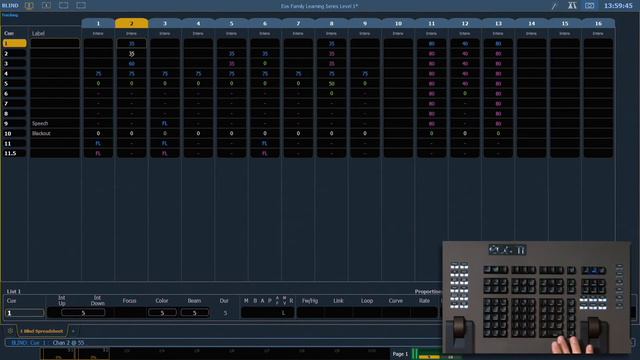Click the highlighted display icon left of clock
The width and height of the screenshot is (640, 360).
[x=589, y=6]
